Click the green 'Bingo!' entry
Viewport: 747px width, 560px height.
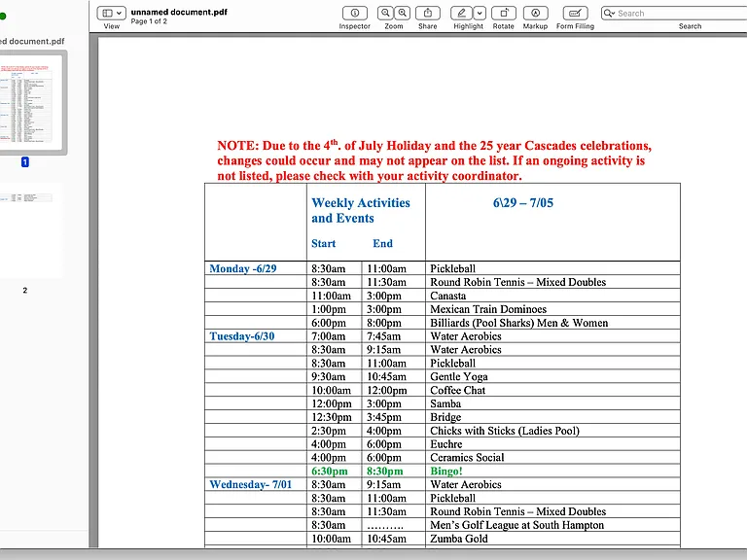pos(445,471)
